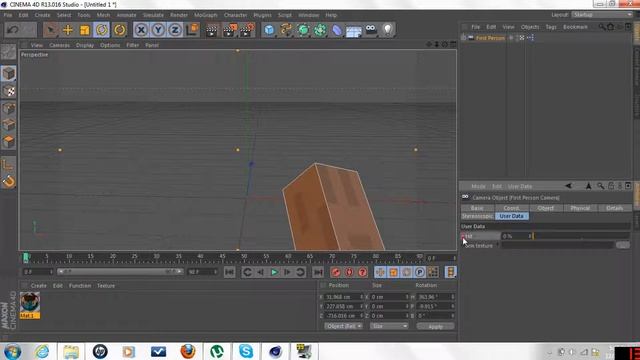The width and height of the screenshot is (640, 360).
Task: Select the Mat.1 material thumbnail
Action: (x=30, y=305)
